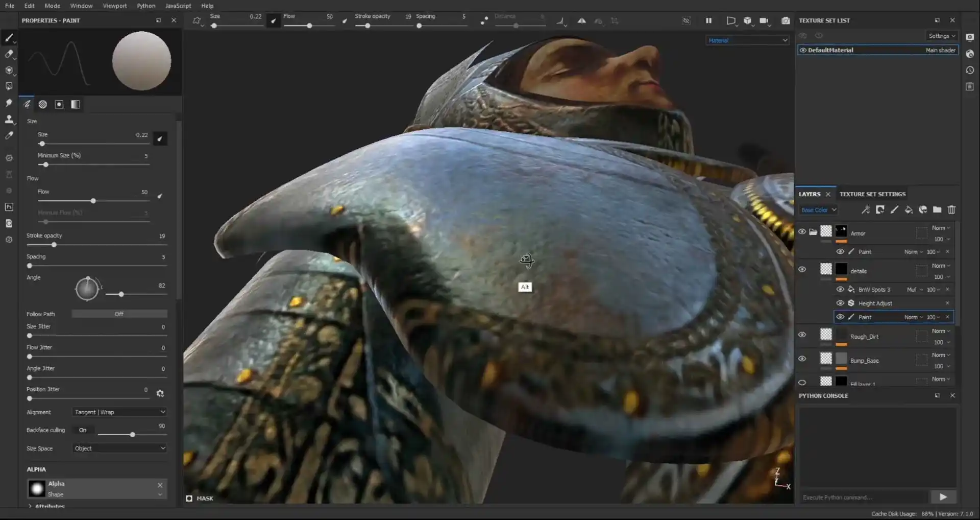The image size is (980, 520).
Task: Choose the Clone stamp tool
Action: click(x=9, y=119)
